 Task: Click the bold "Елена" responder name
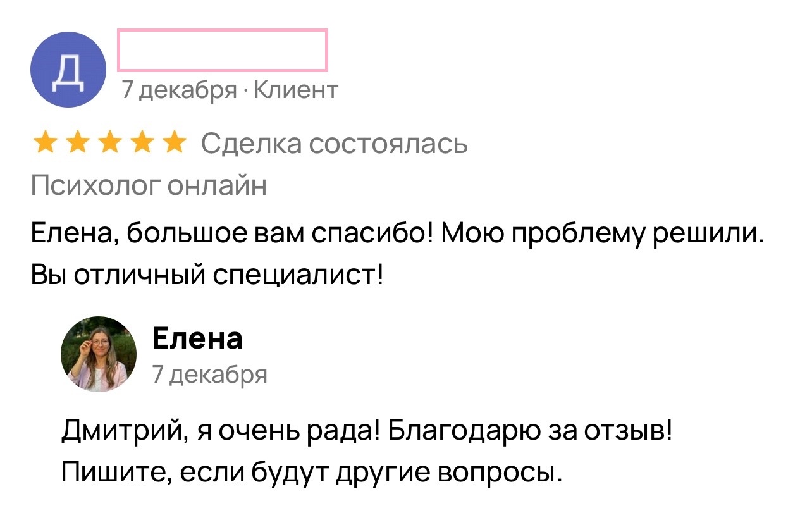point(197,339)
